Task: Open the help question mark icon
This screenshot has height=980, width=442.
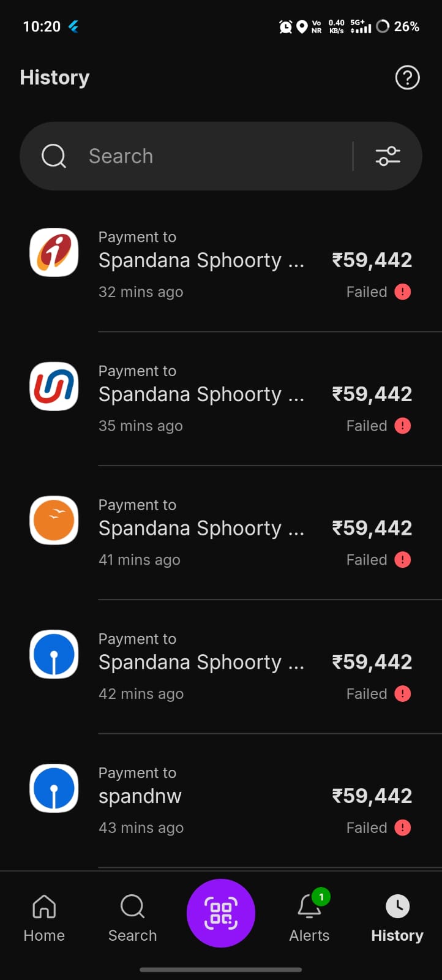Action: tap(407, 78)
